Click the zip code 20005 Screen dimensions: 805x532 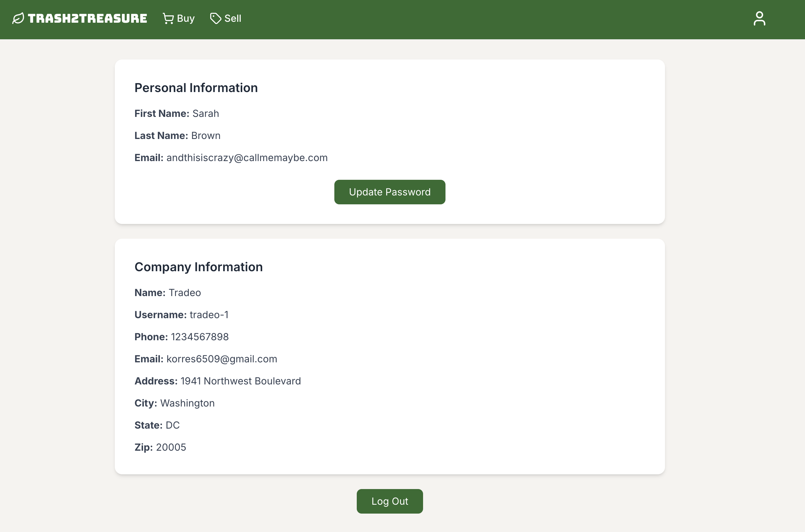171,447
